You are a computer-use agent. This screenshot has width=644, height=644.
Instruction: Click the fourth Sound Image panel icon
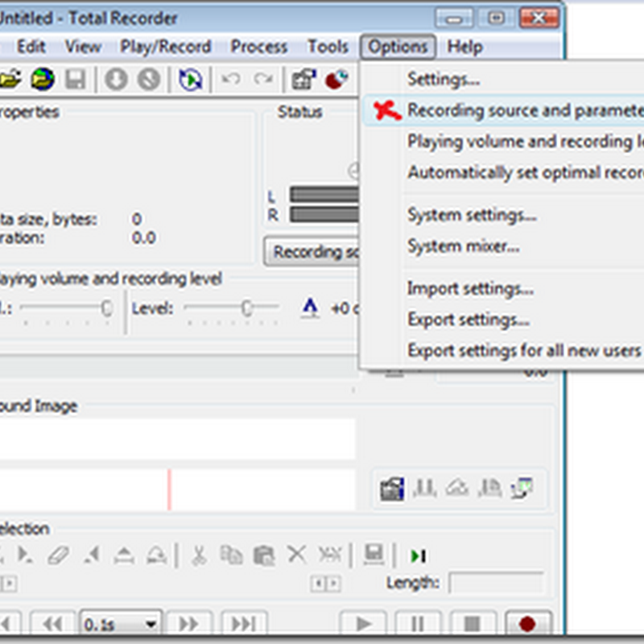click(489, 489)
